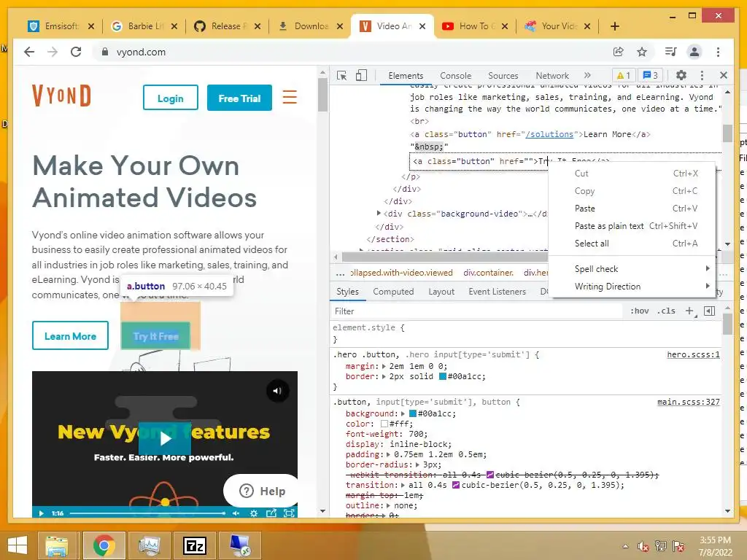Expand the background-video div node
This screenshot has height=560, width=747.
click(379, 214)
